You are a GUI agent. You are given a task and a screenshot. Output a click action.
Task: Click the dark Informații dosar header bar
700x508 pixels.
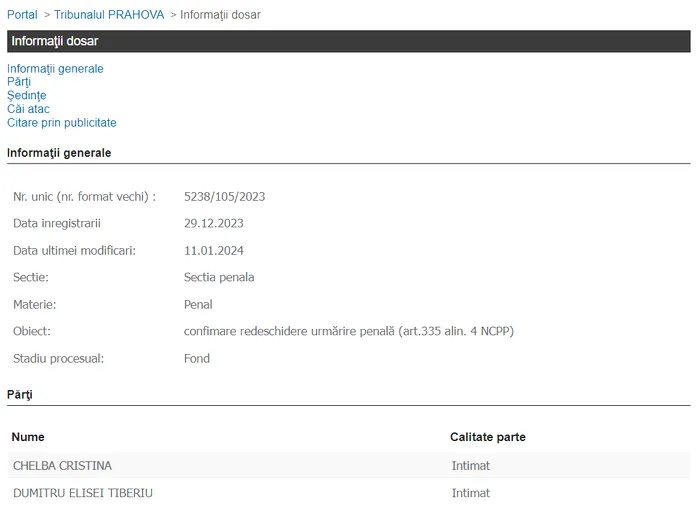click(x=348, y=41)
